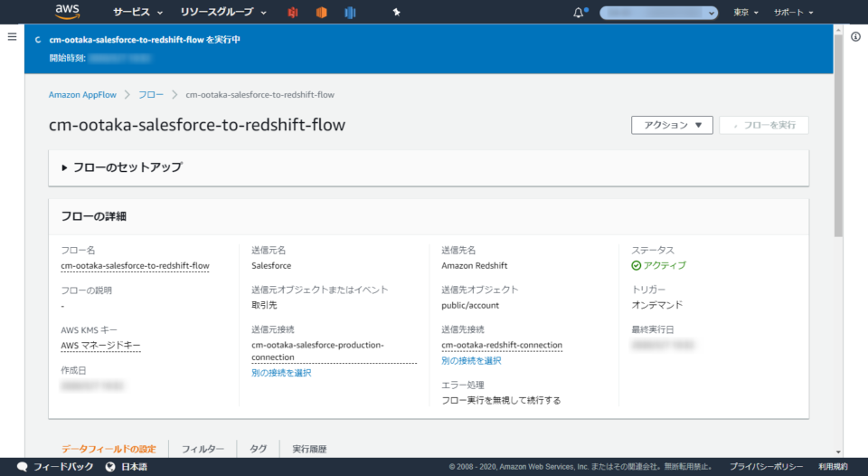Click the vertical scrollbar thumb
868x476 pixels.
[x=838, y=136]
